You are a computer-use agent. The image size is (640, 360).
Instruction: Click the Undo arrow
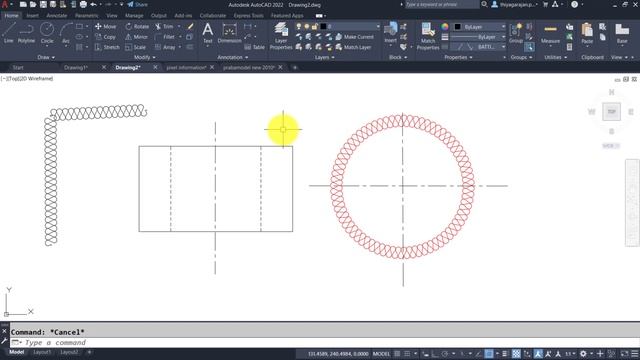tap(93, 4)
